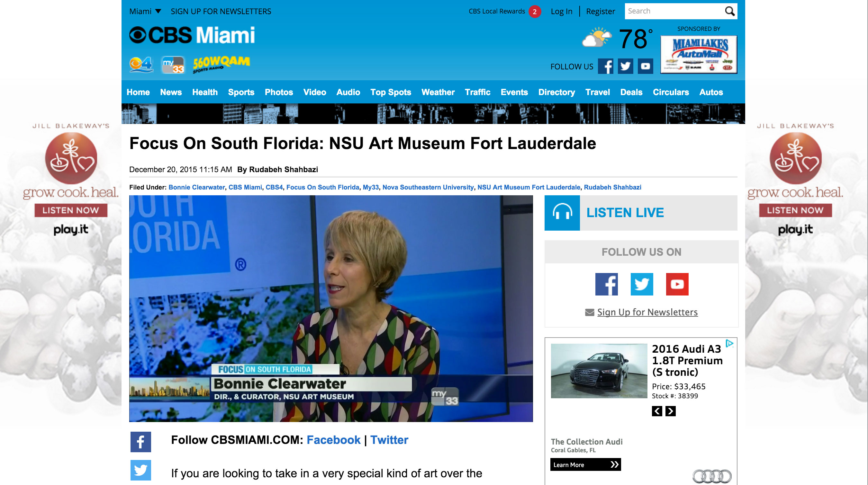Open the Traffic menu item
The width and height of the screenshot is (868, 485).
(x=477, y=92)
